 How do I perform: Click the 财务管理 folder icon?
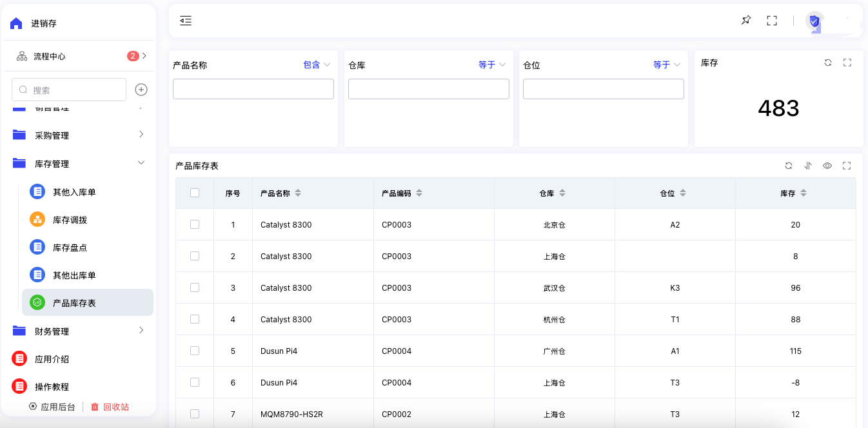click(x=19, y=331)
